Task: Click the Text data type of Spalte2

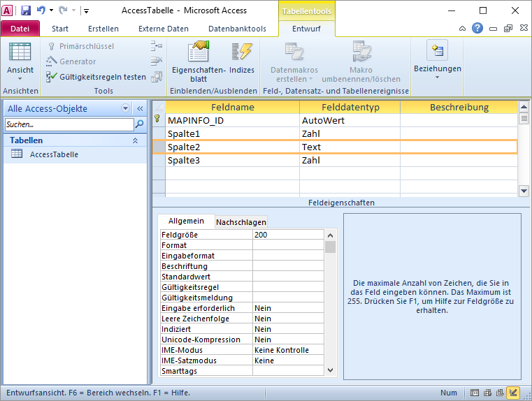Action: pos(350,147)
